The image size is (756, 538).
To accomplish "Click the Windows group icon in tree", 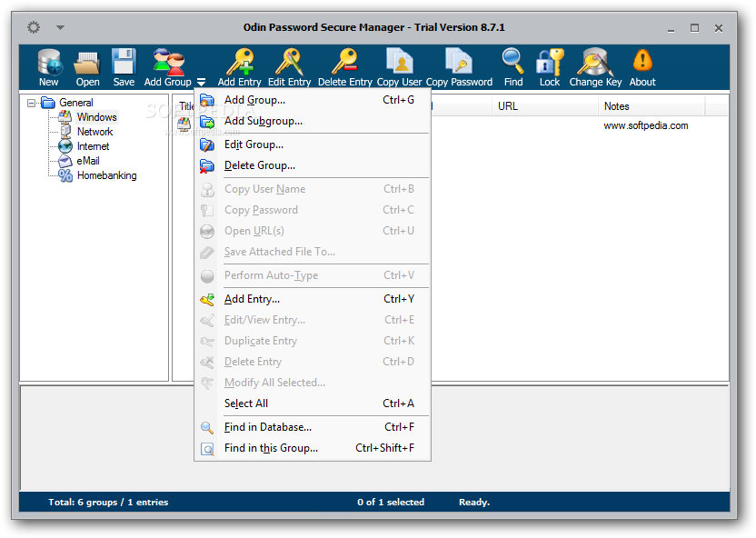I will [x=65, y=116].
